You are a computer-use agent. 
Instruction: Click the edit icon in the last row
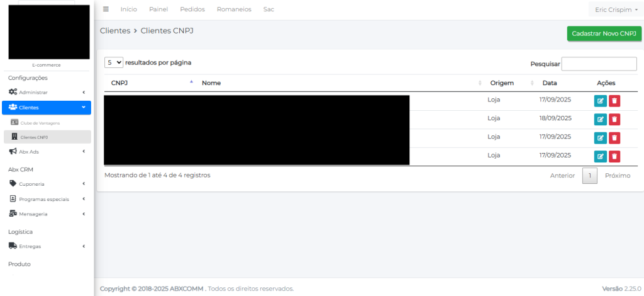click(600, 156)
